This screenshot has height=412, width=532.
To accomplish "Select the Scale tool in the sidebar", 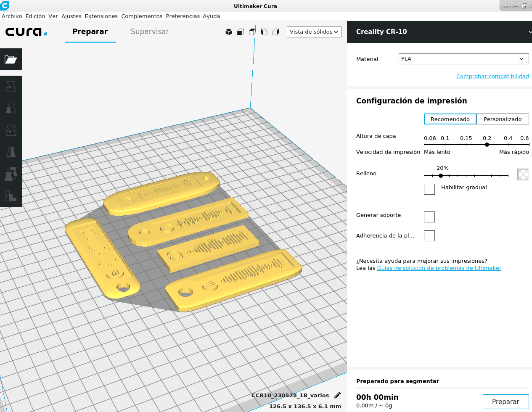I will pyautogui.click(x=11, y=108).
